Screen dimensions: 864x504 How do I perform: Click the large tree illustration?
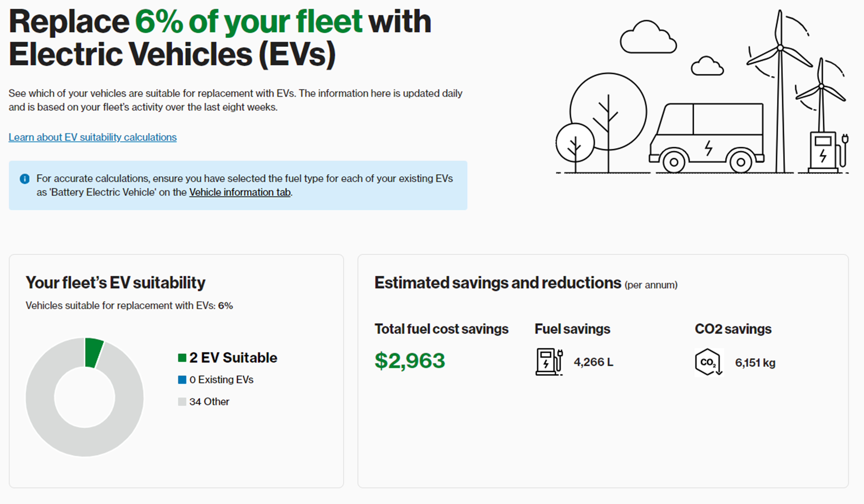(609, 120)
